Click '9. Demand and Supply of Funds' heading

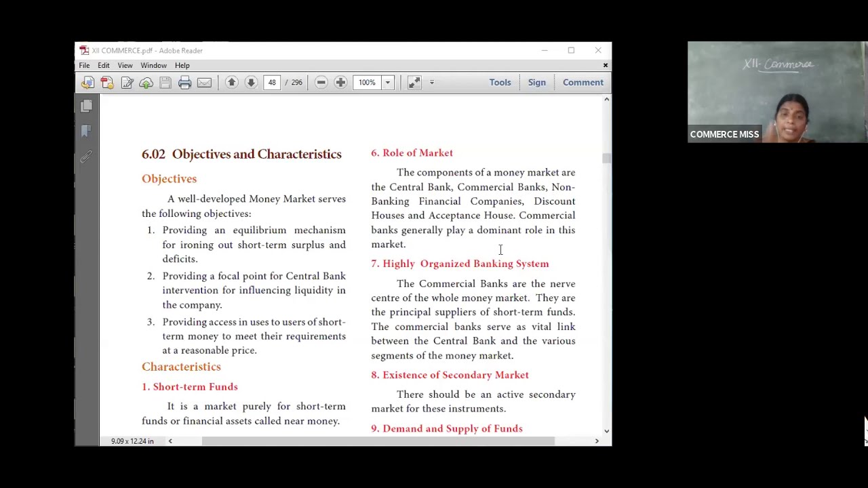tap(447, 428)
